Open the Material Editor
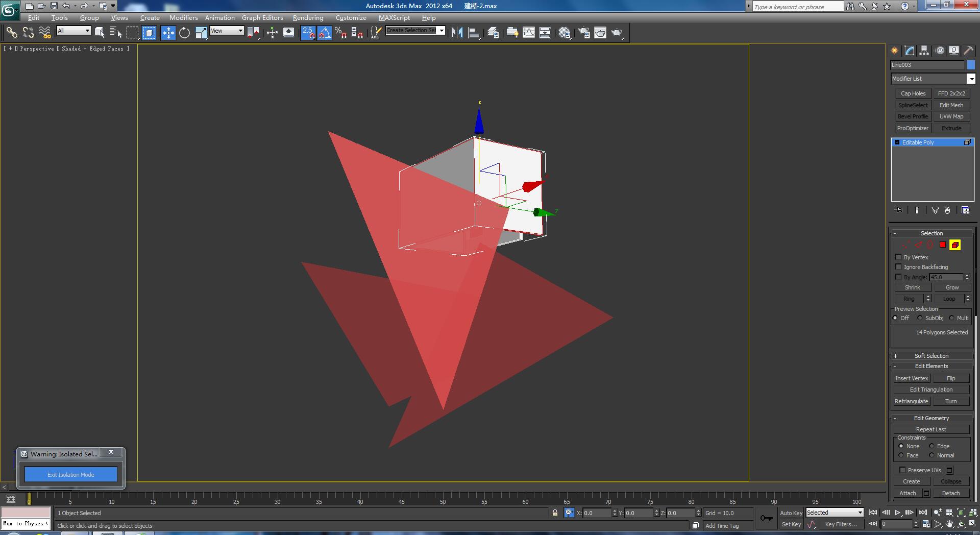 pos(565,33)
